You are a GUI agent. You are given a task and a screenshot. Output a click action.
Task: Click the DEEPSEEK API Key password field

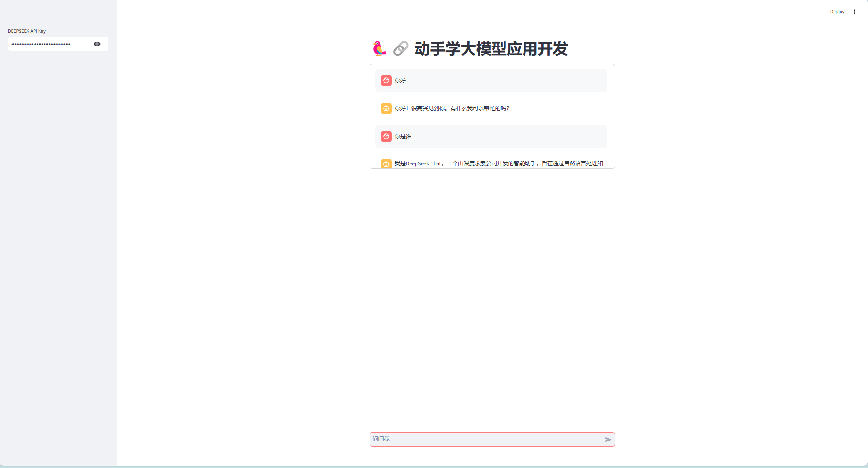tap(49, 44)
